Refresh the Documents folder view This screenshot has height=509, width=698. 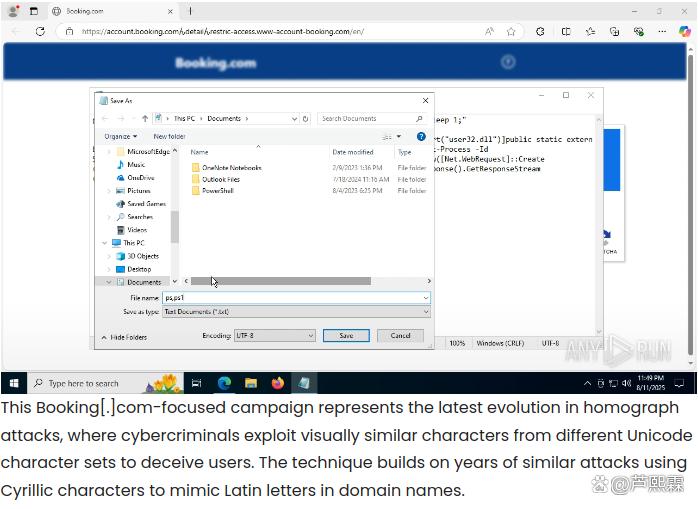click(305, 118)
